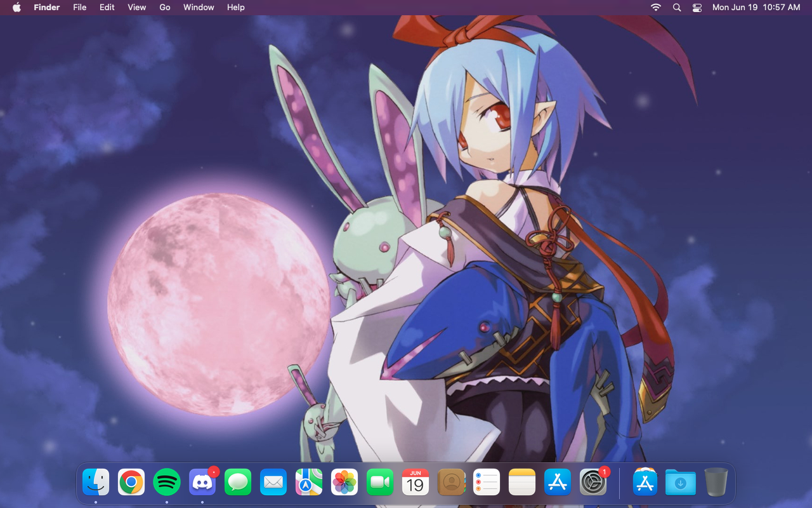
Task: Click the date and time display
Action: click(756, 7)
